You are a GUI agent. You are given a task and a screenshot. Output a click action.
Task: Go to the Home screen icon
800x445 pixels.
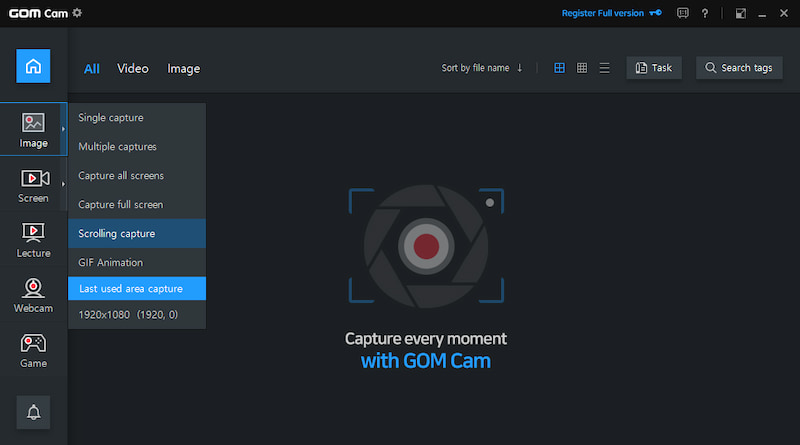[x=33, y=67]
